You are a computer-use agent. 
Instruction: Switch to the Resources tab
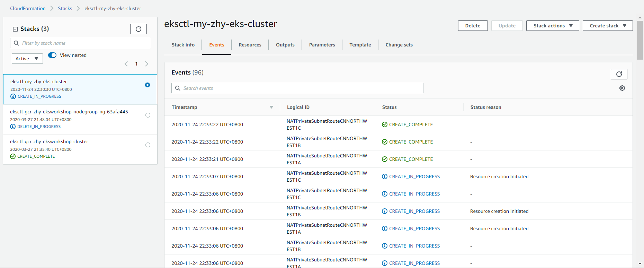(250, 45)
